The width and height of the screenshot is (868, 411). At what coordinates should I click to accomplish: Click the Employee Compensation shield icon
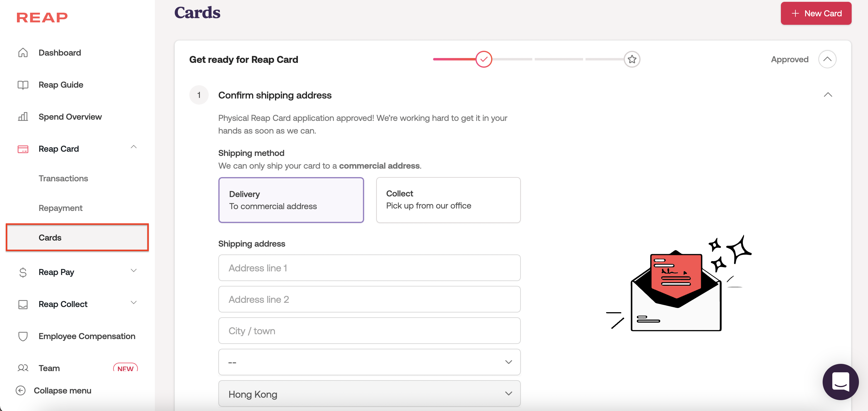(x=23, y=336)
